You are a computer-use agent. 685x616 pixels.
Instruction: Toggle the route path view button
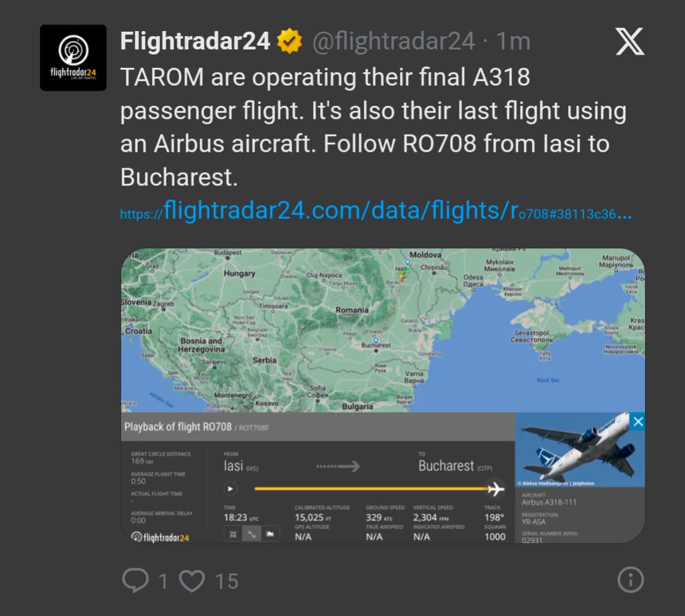click(x=251, y=534)
